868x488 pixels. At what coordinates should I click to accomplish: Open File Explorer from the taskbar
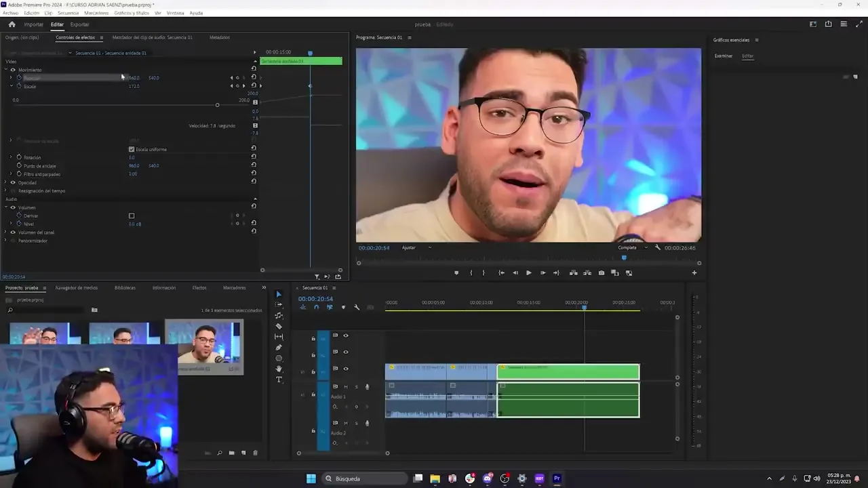[x=435, y=479]
